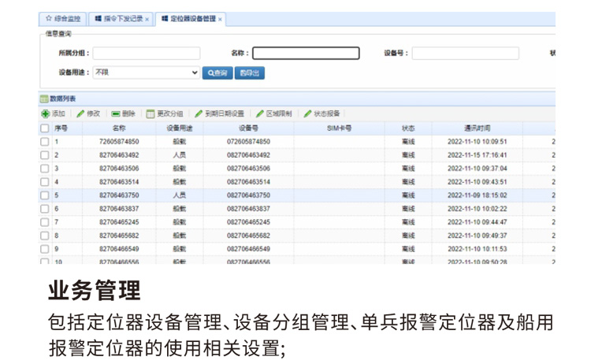
Task: Open 区域限制 area restriction tool
Action: click(x=259, y=113)
